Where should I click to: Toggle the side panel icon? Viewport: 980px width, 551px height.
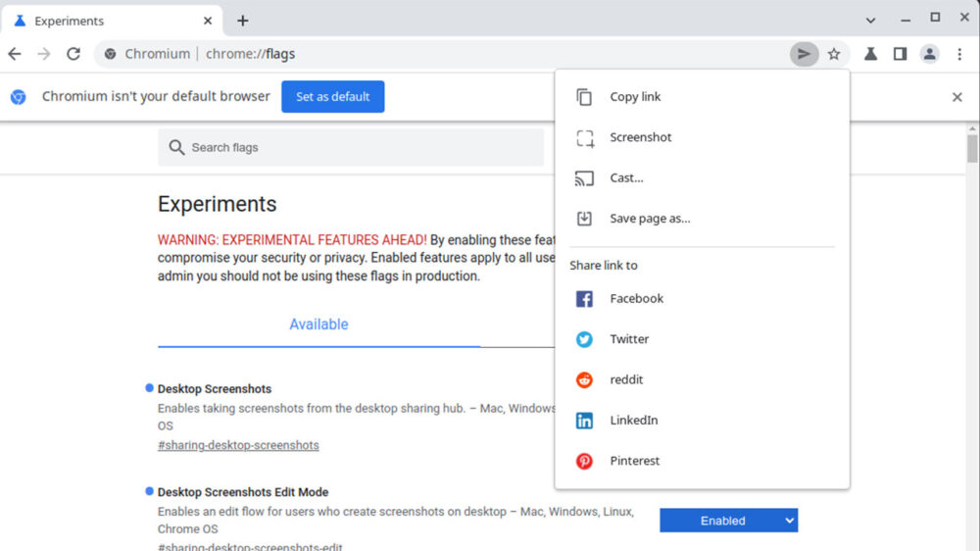tap(900, 54)
